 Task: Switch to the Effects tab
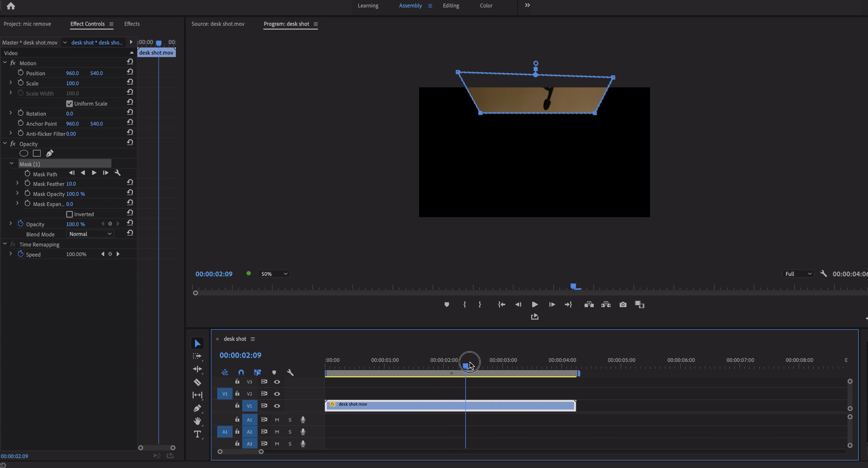[132, 24]
